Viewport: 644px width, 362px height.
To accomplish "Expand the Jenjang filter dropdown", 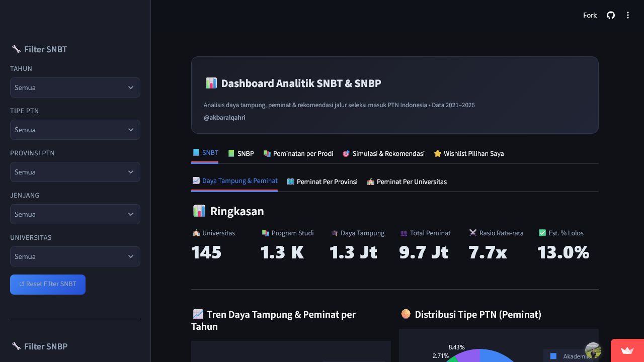I will [75, 214].
